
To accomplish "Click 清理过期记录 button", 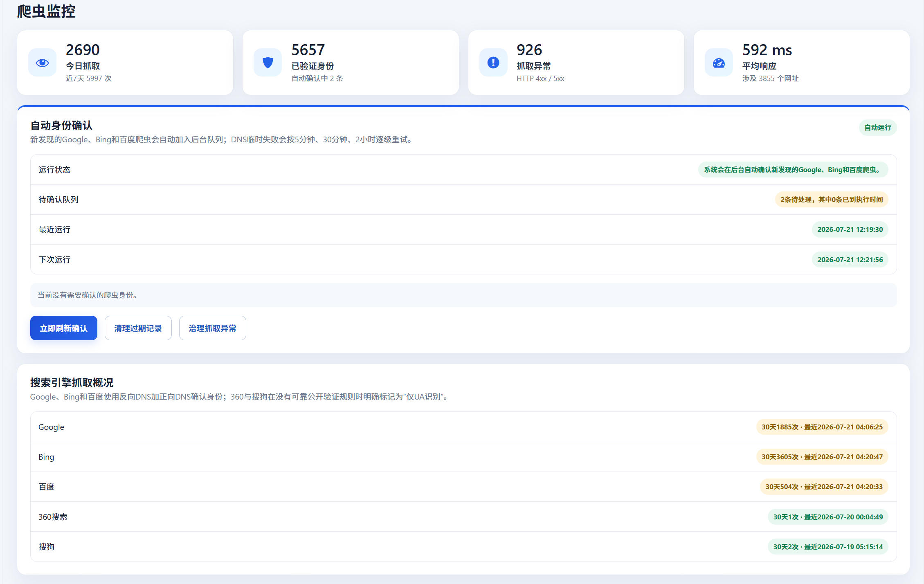I will point(138,328).
